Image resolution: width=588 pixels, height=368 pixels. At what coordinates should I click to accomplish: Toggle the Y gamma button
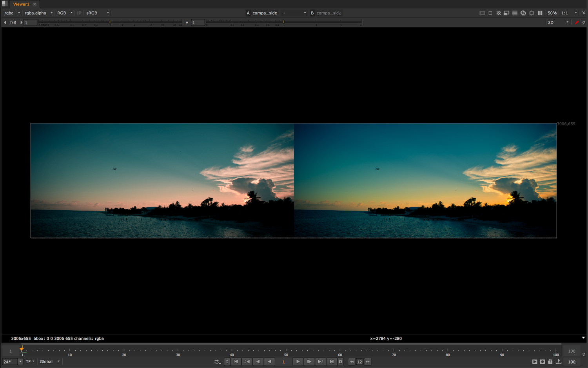(x=187, y=23)
